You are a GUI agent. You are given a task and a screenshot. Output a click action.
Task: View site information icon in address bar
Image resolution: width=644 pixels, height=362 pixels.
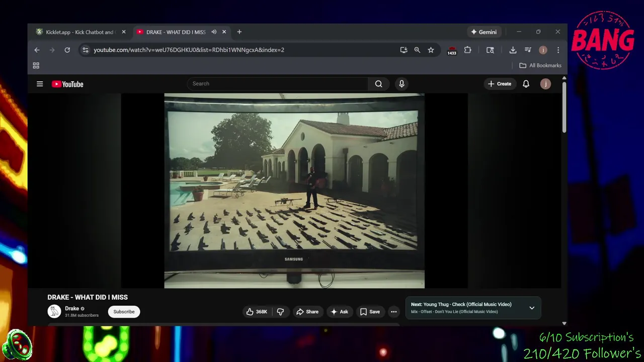tap(85, 50)
